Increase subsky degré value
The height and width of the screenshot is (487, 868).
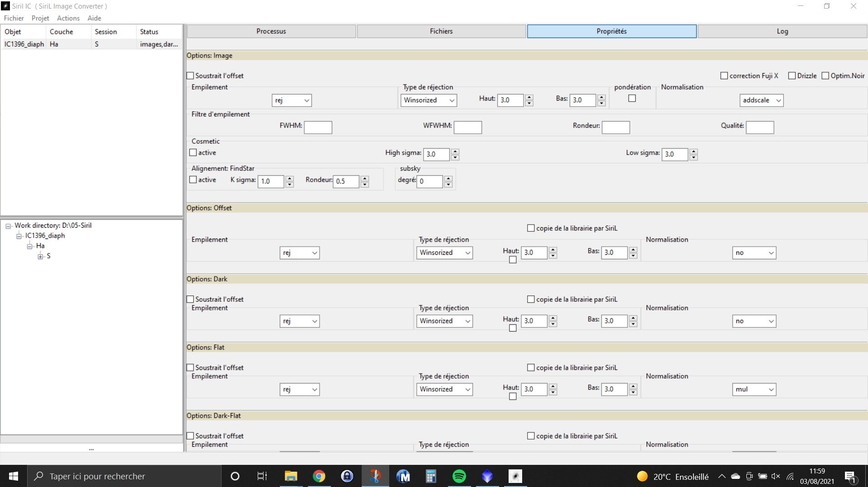pos(448,178)
